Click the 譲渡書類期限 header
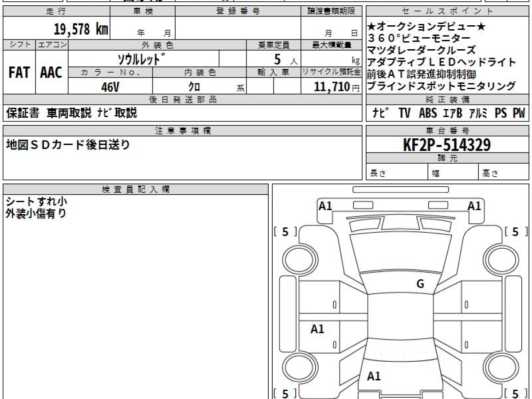 pos(332,12)
